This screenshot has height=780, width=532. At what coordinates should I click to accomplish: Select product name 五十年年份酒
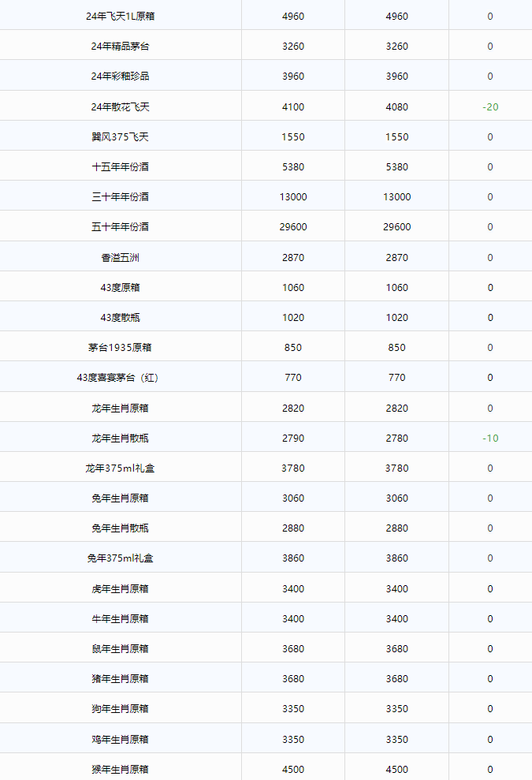(121, 226)
